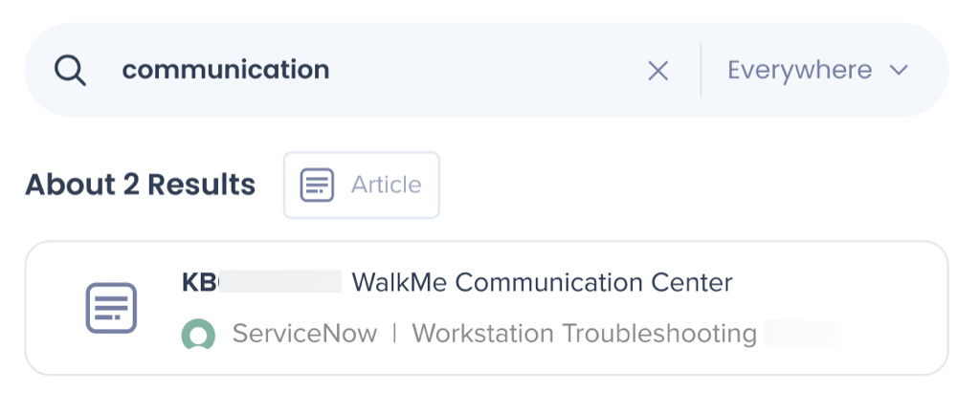Screen dimensions: 980x393
Task: Click the KB number on the result
Action: coord(200,283)
